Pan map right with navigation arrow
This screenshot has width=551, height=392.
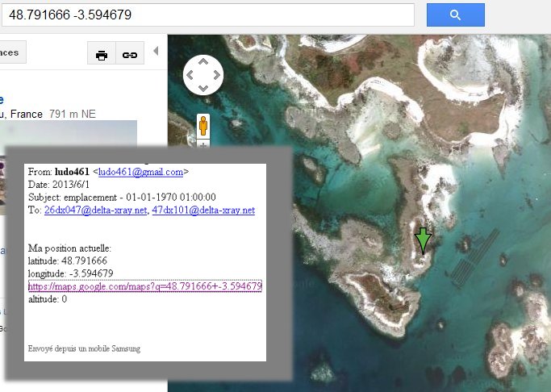[x=215, y=75]
